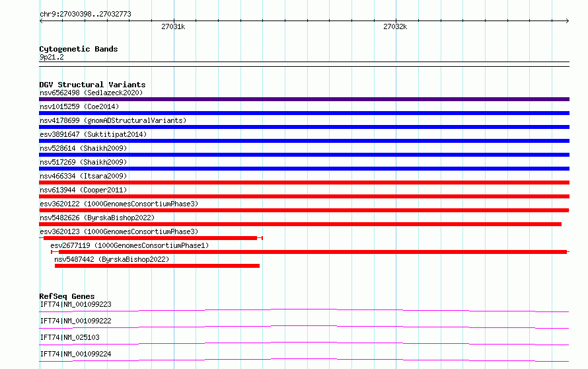This screenshot has width=588, height=369.
Task: Click the IFT74|NM_001099223 transcript label
Action: pos(75,304)
